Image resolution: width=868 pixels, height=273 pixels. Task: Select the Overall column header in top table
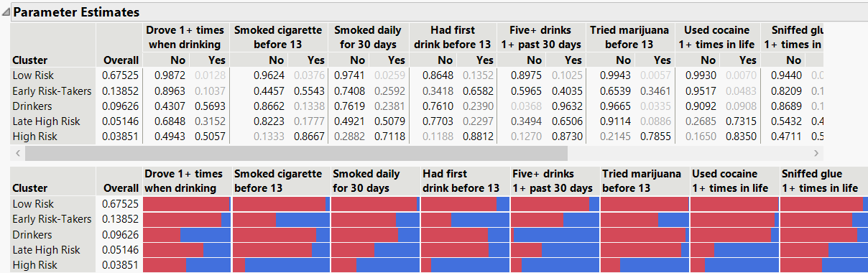point(121,60)
